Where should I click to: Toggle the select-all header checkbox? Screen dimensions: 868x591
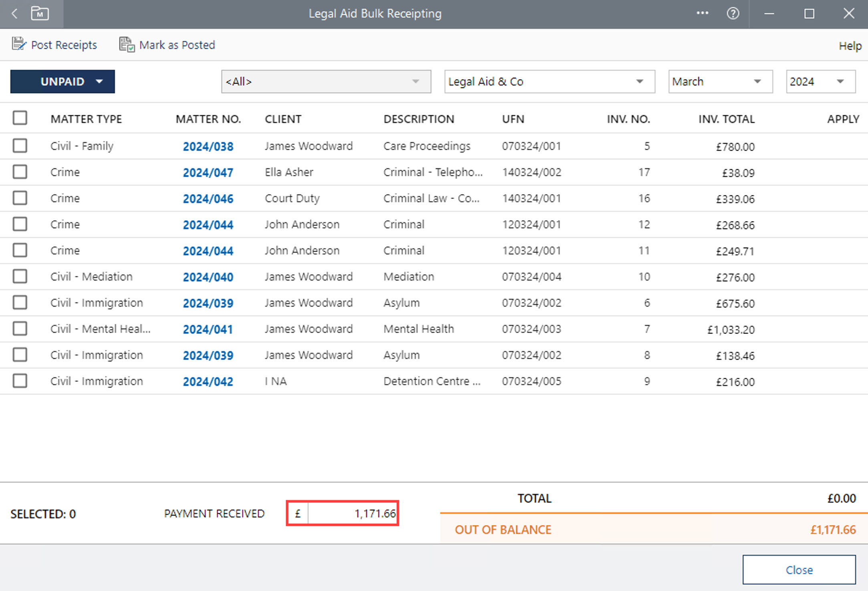point(20,118)
